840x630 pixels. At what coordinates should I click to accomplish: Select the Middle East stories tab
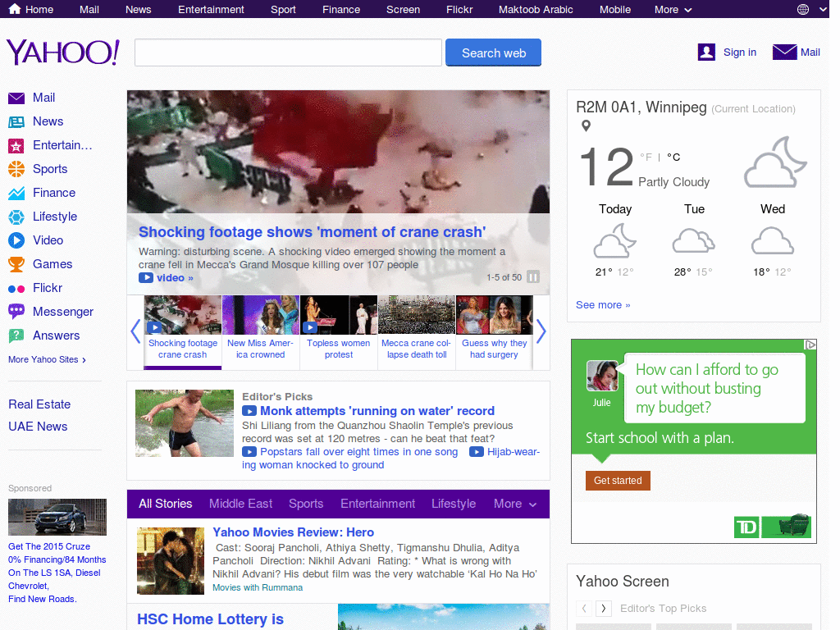[240, 504]
